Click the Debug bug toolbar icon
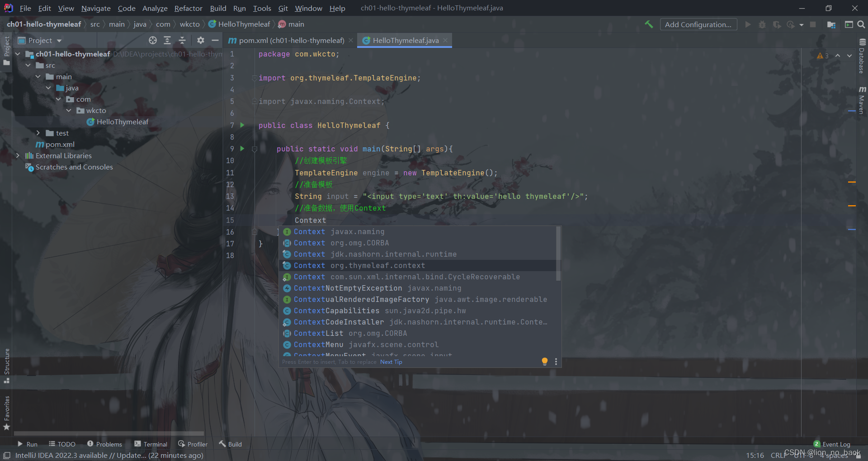 tap(762, 24)
